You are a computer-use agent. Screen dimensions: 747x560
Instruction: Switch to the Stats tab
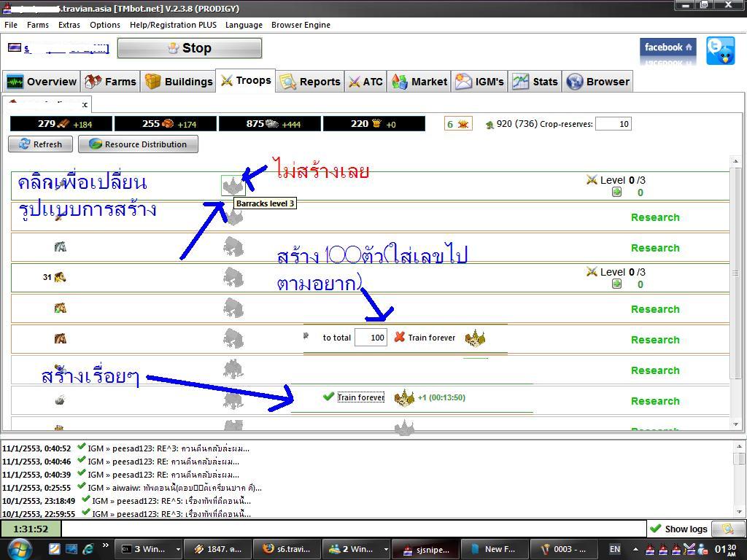pyautogui.click(x=535, y=82)
